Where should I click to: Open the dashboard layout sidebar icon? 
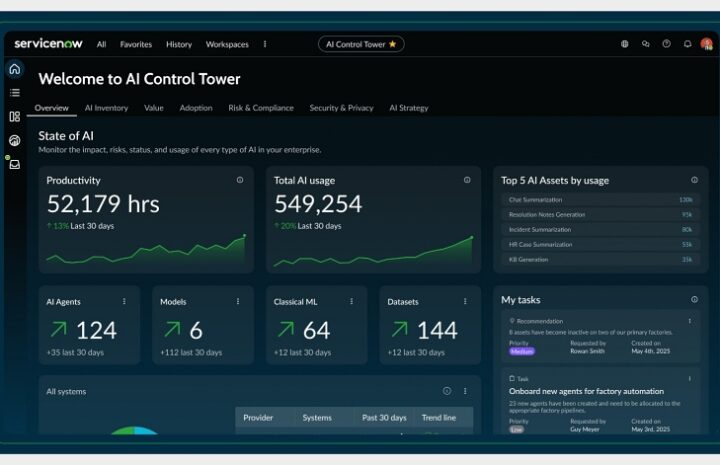[15, 117]
